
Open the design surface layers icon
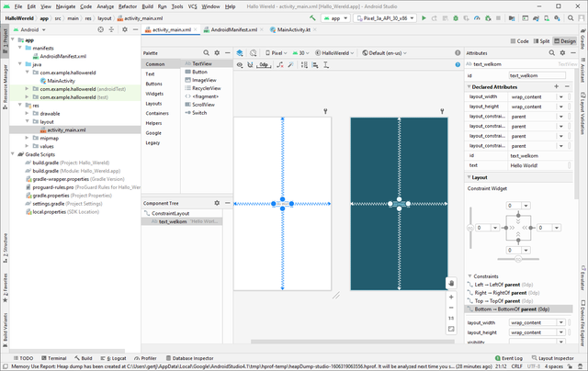click(240, 53)
